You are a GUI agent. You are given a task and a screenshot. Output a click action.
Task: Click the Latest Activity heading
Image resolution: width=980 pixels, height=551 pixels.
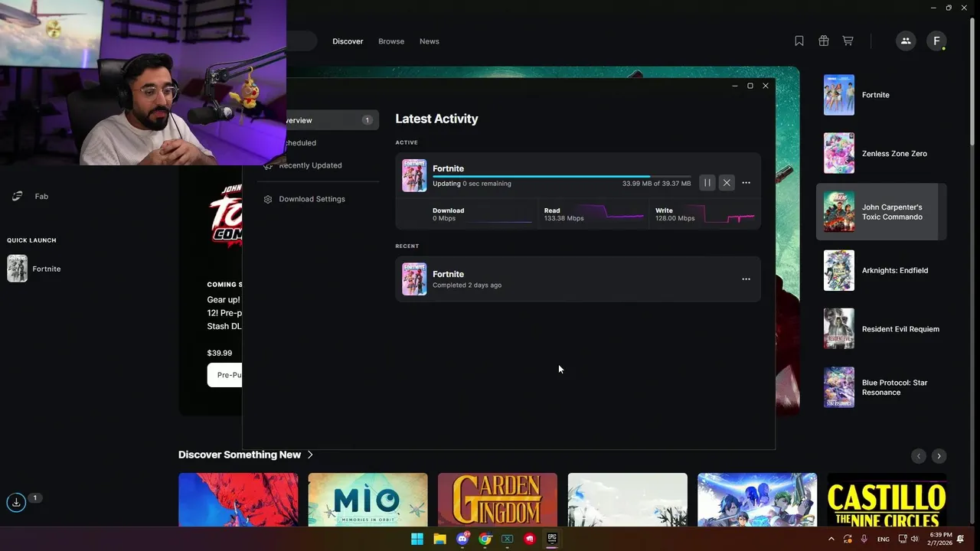pos(436,119)
